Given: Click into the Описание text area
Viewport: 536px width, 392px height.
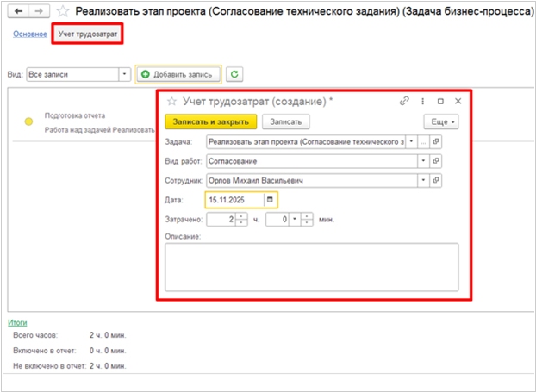Looking at the screenshot, I should click(x=311, y=266).
